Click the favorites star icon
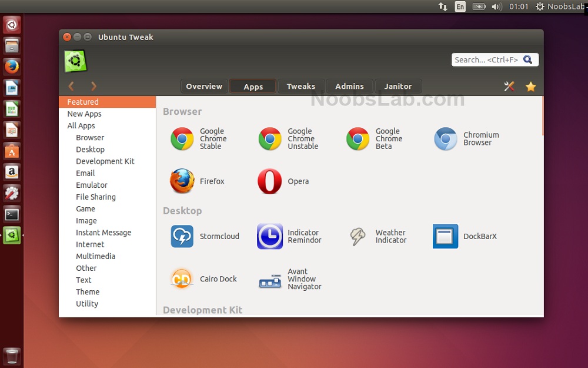The width and height of the screenshot is (588, 368). 530,87
